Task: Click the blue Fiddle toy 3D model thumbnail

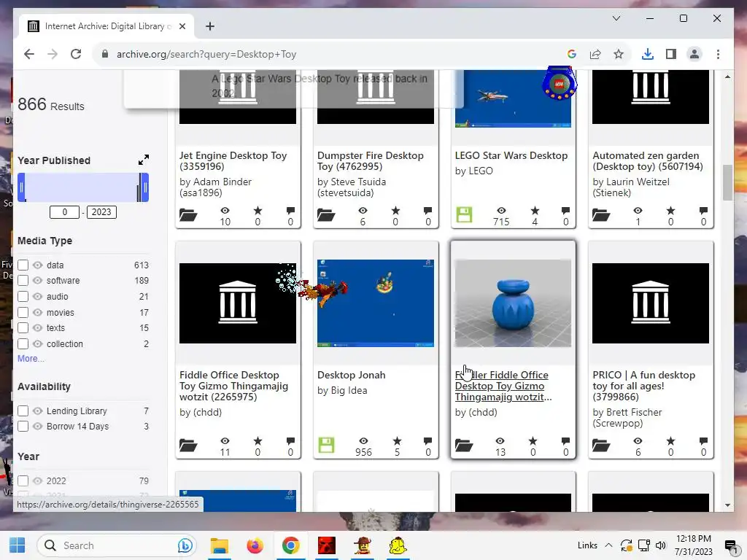Action: pos(513,303)
